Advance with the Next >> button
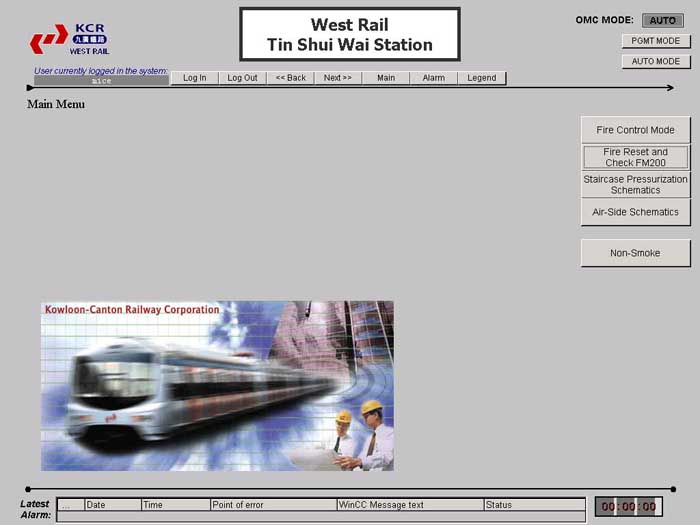700x525 pixels. [x=338, y=78]
